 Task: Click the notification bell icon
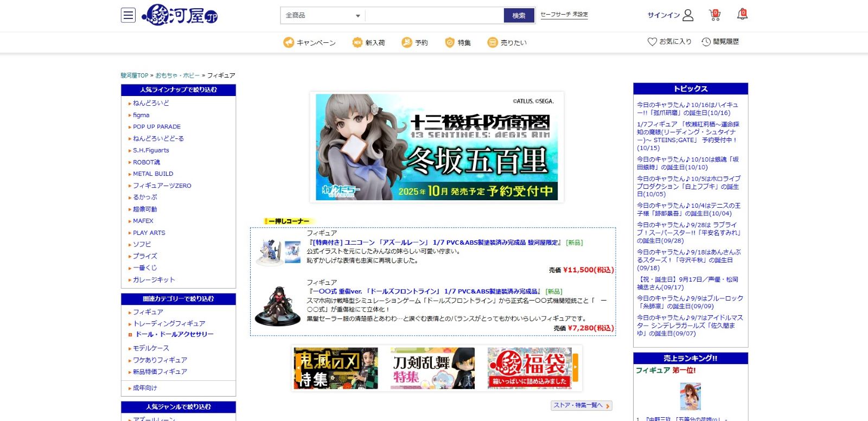pyautogui.click(x=742, y=15)
